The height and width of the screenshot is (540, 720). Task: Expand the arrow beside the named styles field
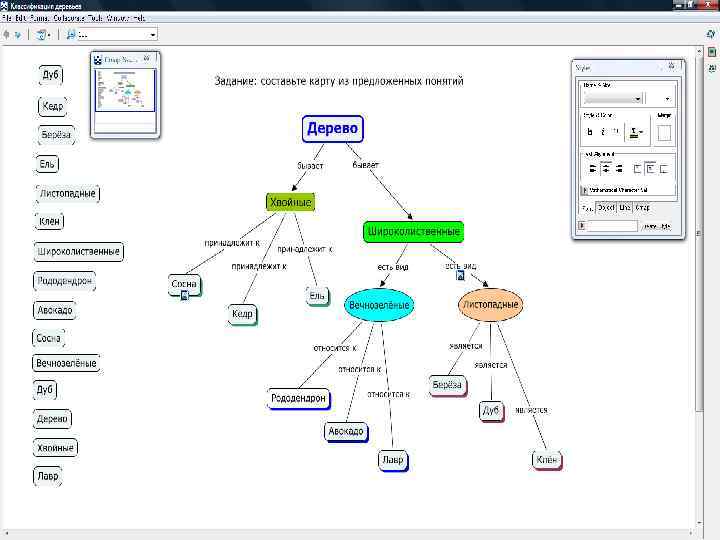click(582, 225)
